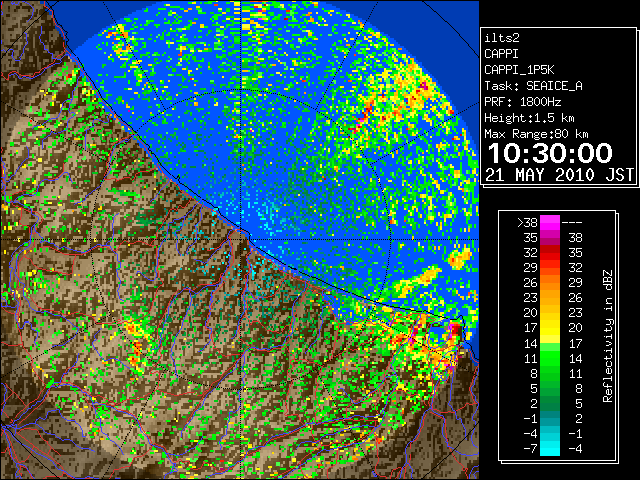Viewport: 640px width, 480px height.
Task: Select the 'Task: SEAICE_A' line
Action: [533, 86]
